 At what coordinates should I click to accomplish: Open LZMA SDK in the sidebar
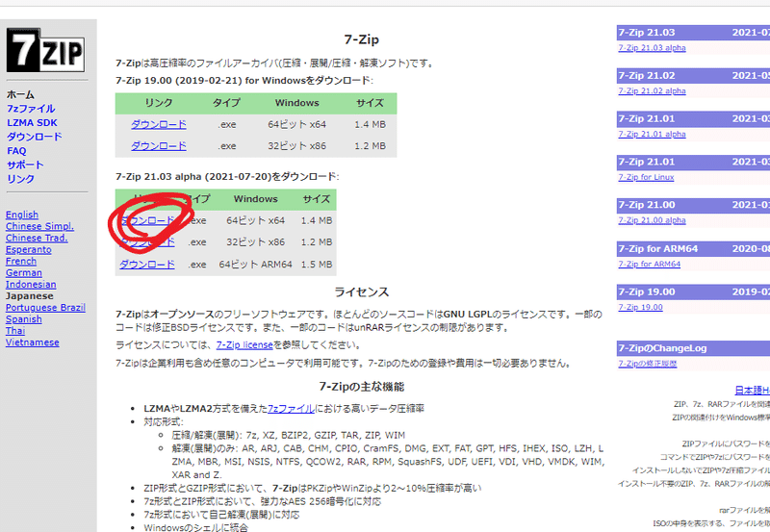pyautogui.click(x=32, y=123)
